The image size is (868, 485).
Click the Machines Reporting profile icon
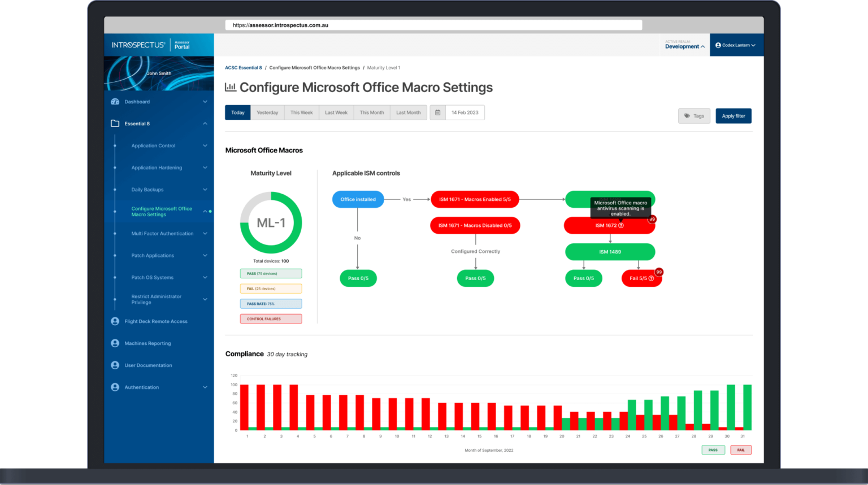pyautogui.click(x=115, y=343)
